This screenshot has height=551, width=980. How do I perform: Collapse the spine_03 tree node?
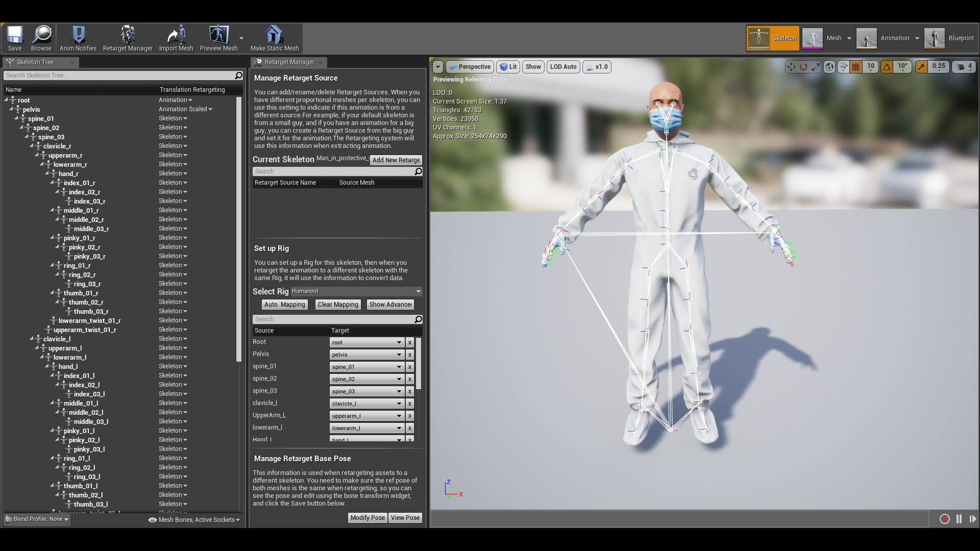pos(27,137)
